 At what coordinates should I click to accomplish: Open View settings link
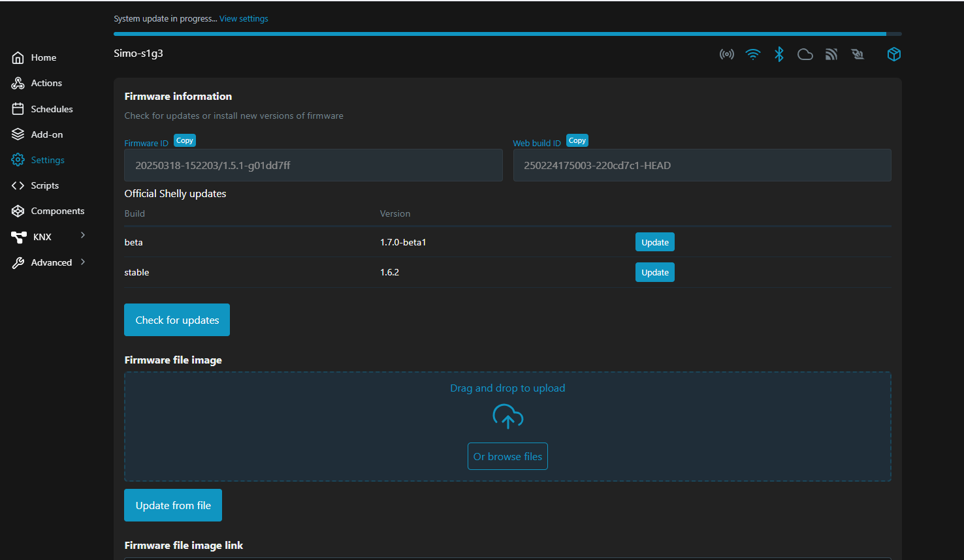[x=244, y=19]
